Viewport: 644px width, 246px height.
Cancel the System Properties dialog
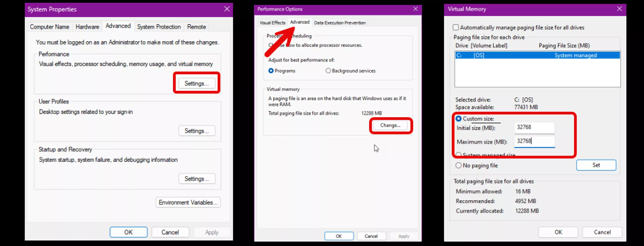[170, 232]
